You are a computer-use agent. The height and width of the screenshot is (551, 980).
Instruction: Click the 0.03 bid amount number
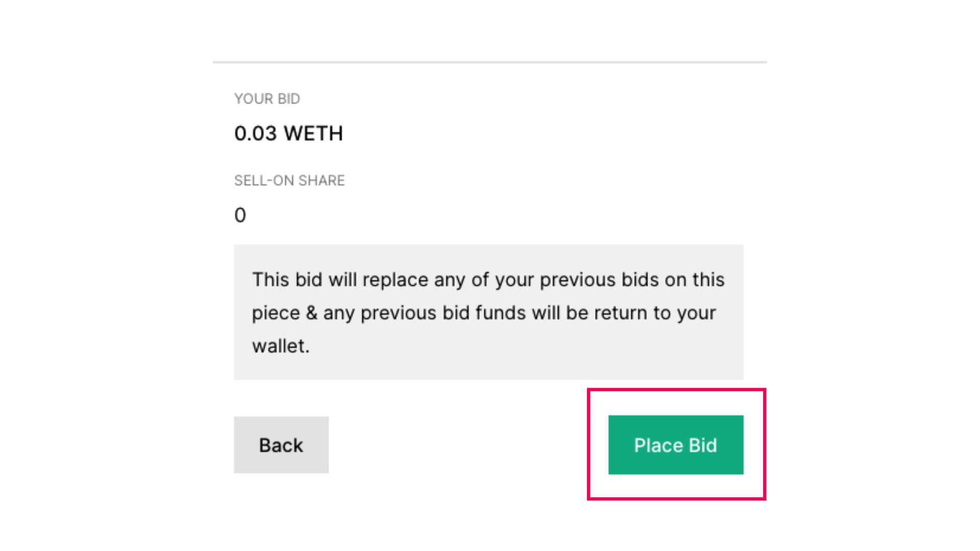click(256, 134)
